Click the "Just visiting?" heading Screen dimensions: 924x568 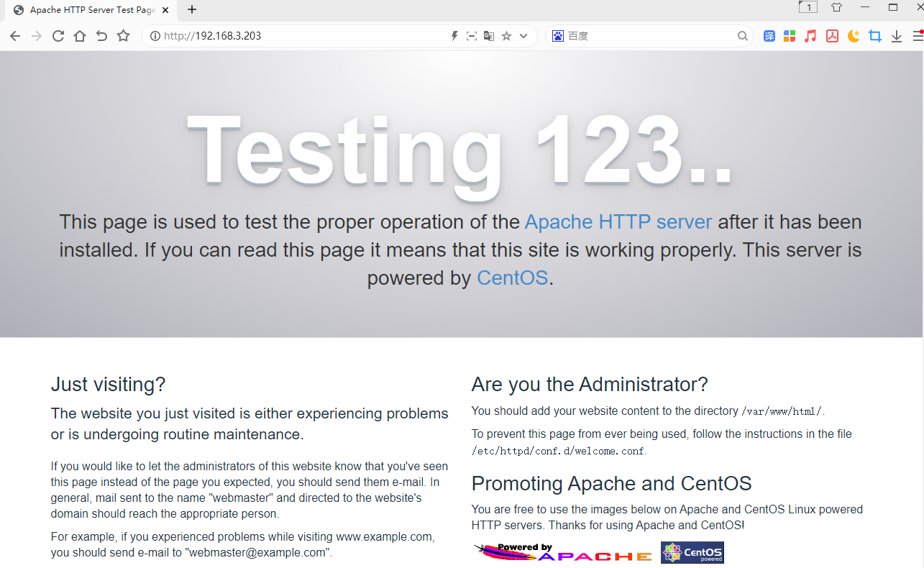tap(108, 385)
